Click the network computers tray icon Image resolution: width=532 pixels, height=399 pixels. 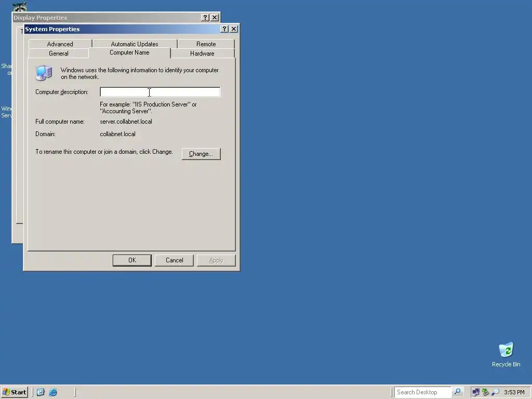[x=476, y=392]
